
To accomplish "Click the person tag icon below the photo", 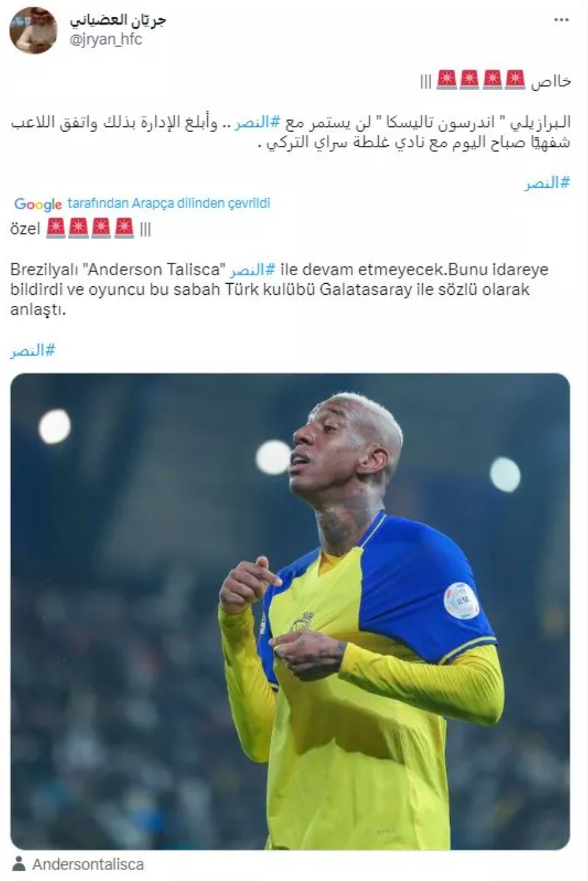I will (19, 864).
